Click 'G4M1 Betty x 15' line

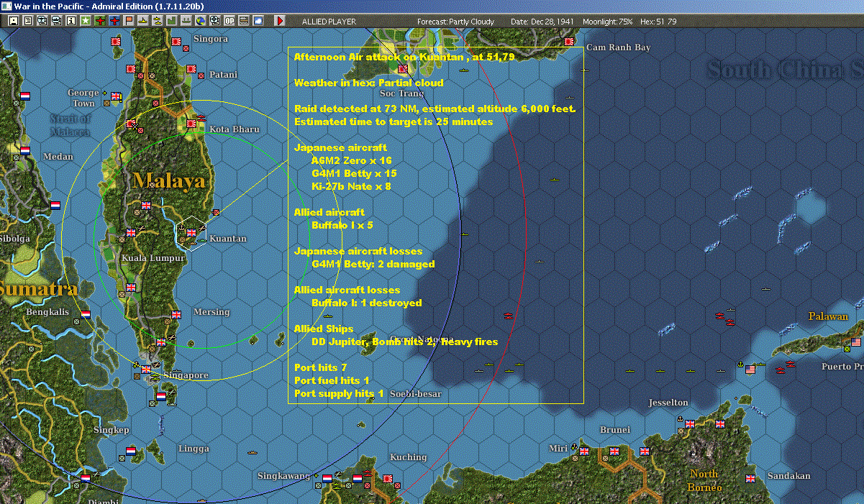354,173
